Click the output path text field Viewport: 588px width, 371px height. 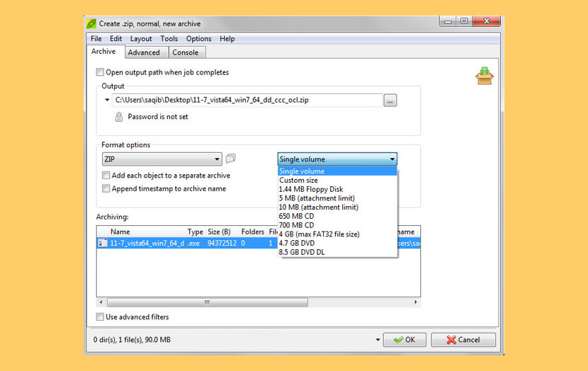click(247, 100)
